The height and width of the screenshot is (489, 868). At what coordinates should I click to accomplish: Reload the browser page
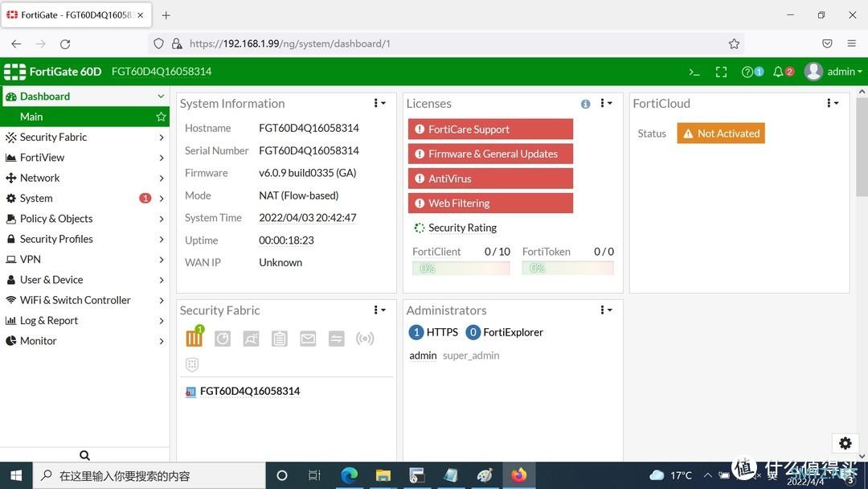click(65, 43)
